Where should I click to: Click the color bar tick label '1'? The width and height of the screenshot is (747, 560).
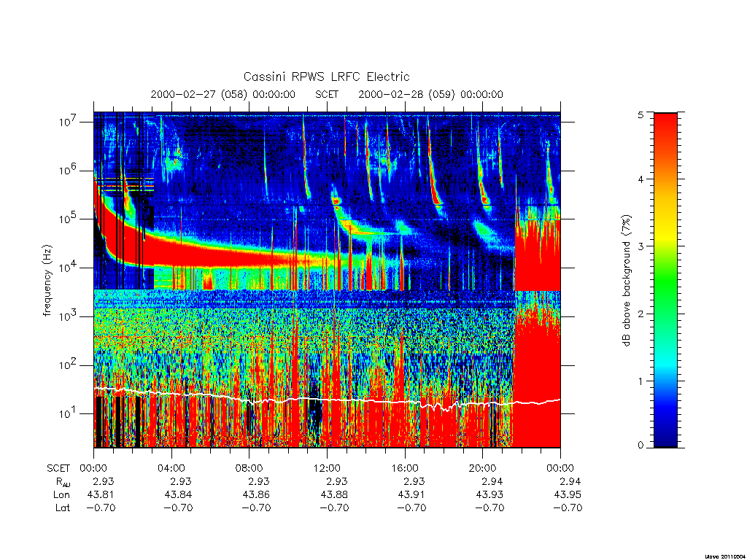coord(640,381)
